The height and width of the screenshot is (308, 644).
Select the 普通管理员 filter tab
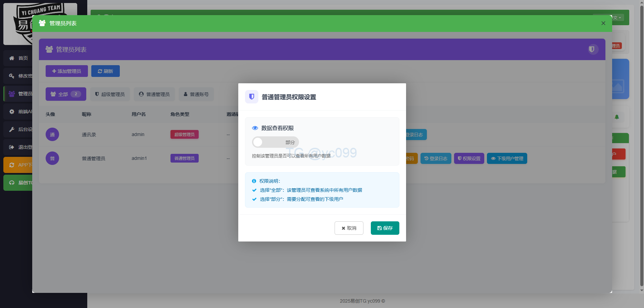(154, 94)
